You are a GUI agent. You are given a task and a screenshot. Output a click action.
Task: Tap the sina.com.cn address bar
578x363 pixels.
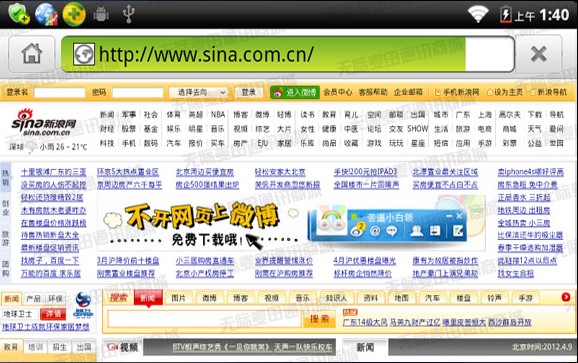tap(288, 54)
